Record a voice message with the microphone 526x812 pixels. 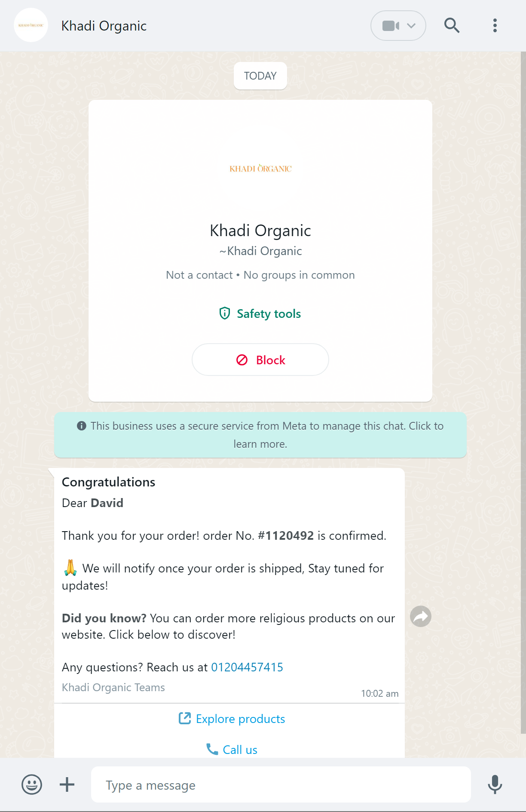[x=495, y=784]
